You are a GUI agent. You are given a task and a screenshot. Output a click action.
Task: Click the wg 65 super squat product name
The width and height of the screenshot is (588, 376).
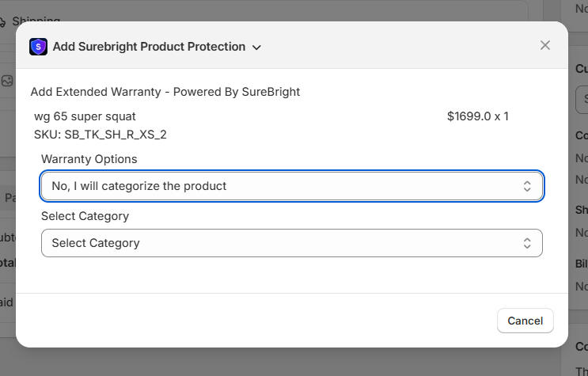point(85,116)
